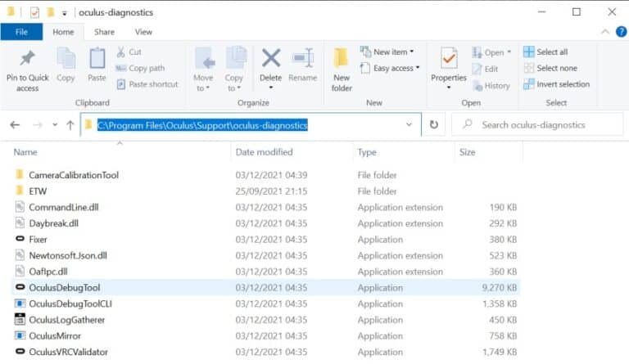Click the 9,270 KB size cell
The width and height of the screenshot is (629, 364).
click(x=499, y=287)
